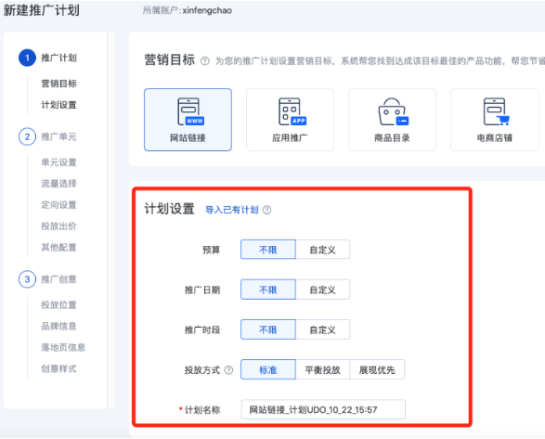Click help icon next to 营销目标 heading
The image size is (545, 439).
click(205, 61)
